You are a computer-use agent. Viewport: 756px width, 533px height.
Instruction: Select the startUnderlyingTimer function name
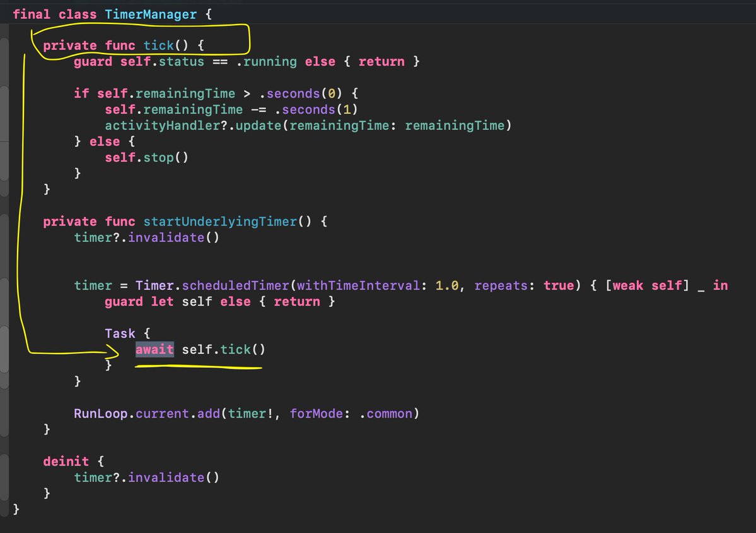[220, 221]
